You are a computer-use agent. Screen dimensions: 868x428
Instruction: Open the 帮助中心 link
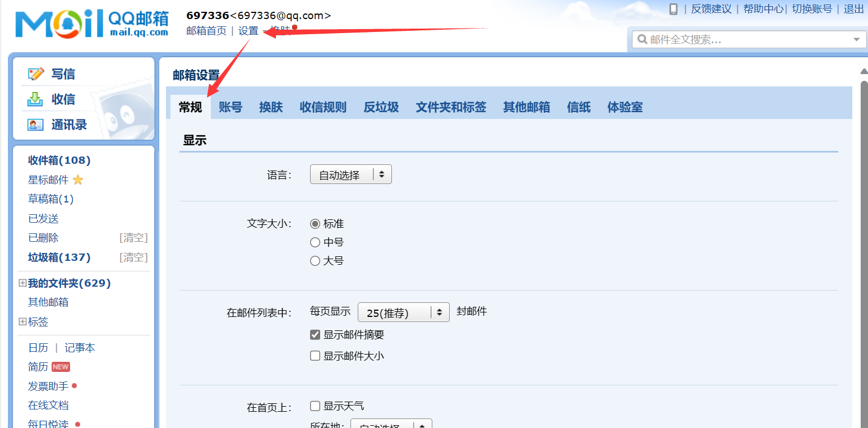pyautogui.click(x=763, y=9)
